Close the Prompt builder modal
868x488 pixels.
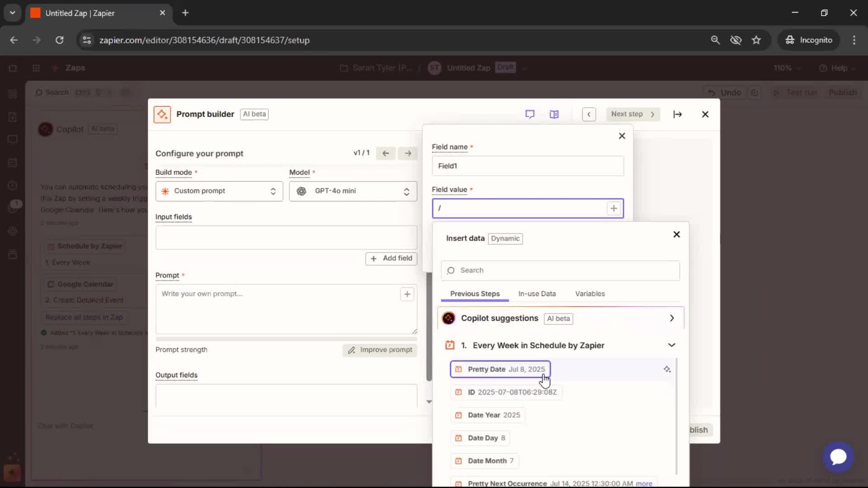click(x=705, y=114)
